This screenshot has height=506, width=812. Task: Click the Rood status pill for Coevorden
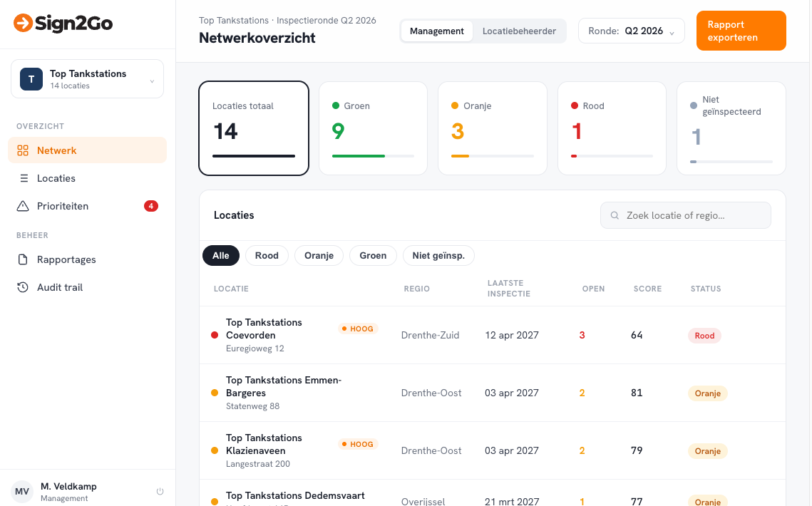tap(704, 336)
